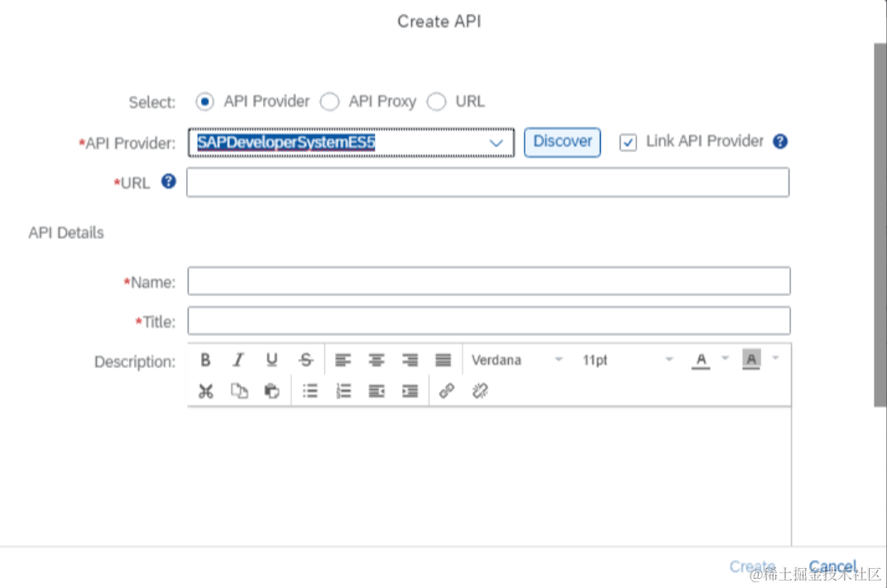Click the dialog vertical scrollbar
This screenshot has width=887, height=588.
pyautogui.click(x=880, y=224)
